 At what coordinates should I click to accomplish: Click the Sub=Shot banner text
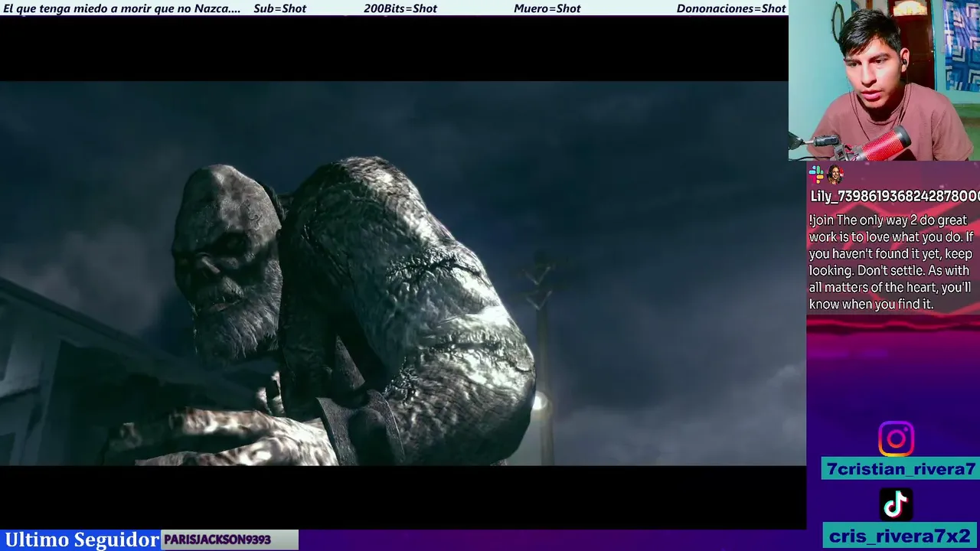pos(279,8)
